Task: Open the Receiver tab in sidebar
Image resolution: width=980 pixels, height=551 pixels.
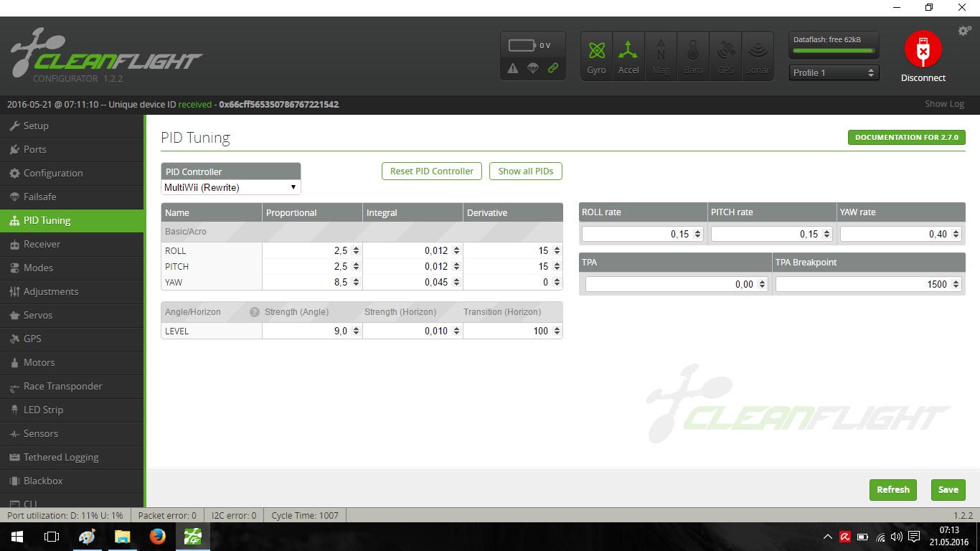Action: click(42, 244)
